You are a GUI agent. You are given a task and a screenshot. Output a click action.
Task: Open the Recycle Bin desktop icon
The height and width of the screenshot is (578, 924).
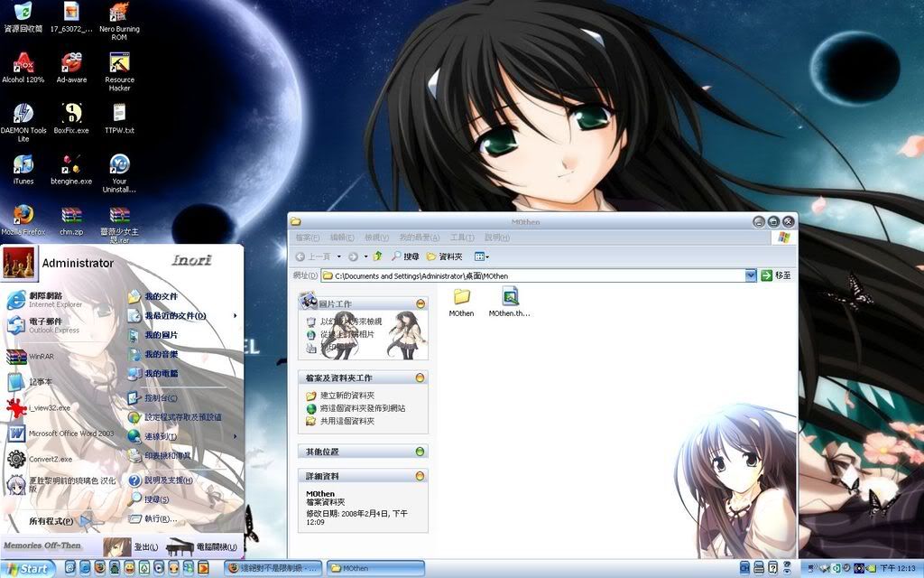tap(23, 17)
